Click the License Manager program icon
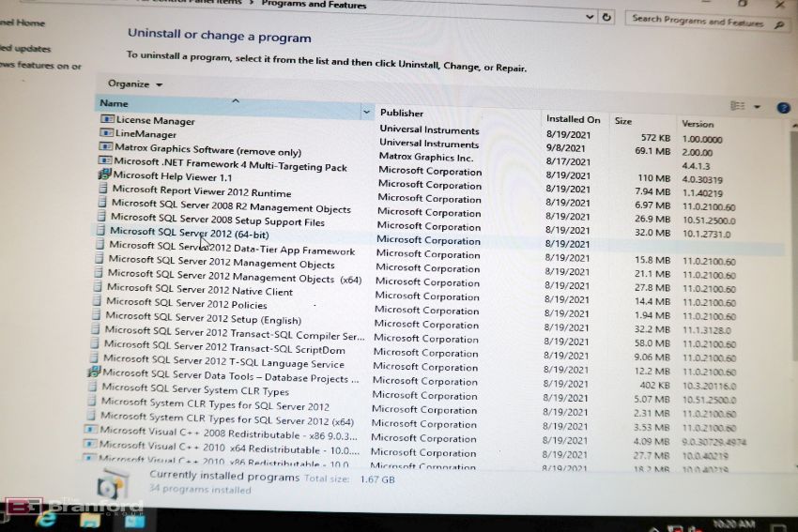Screen dimensions: 798x532 107,120
